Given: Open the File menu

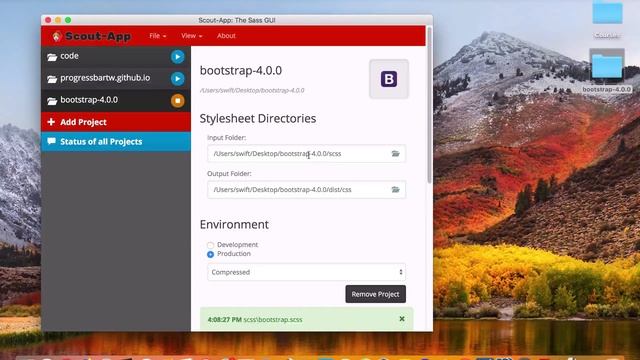Looking at the screenshot, I should coord(158,36).
